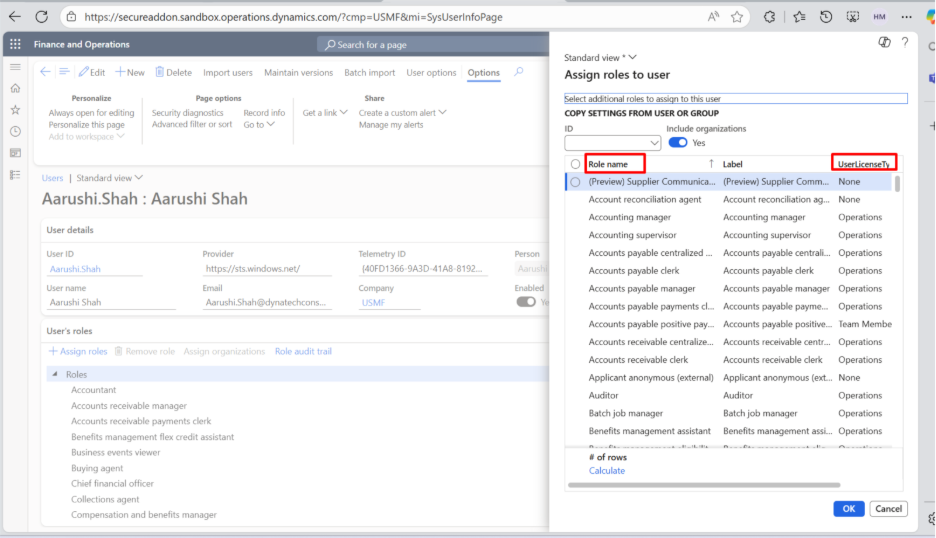Select the (Preview) Supplier Communica... row circle
Screen dimensions: 936x538
pyautogui.click(x=575, y=182)
